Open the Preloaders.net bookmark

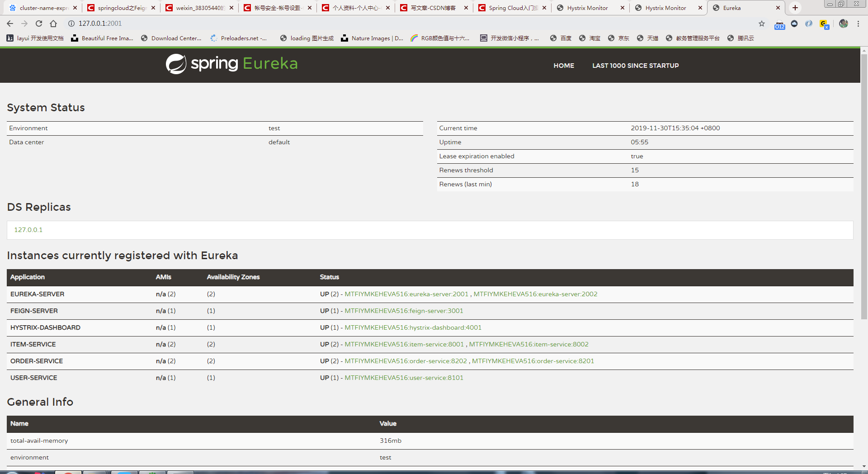(x=239, y=38)
